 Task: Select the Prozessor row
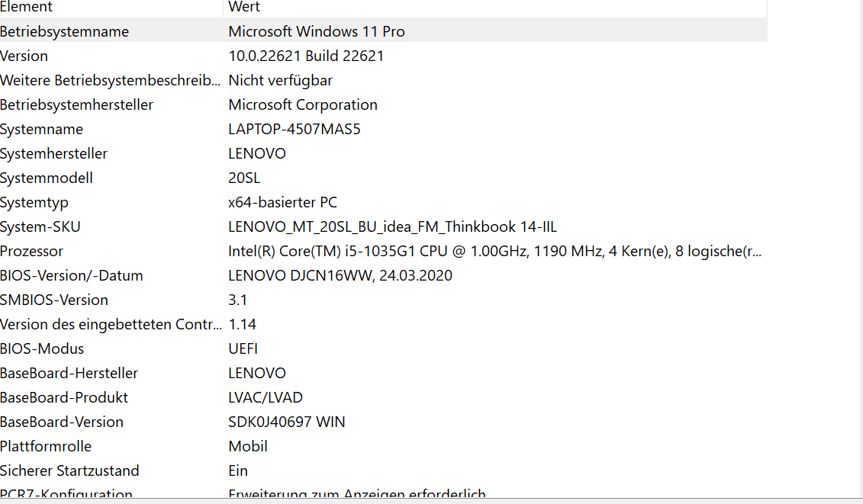tap(384, 251)
